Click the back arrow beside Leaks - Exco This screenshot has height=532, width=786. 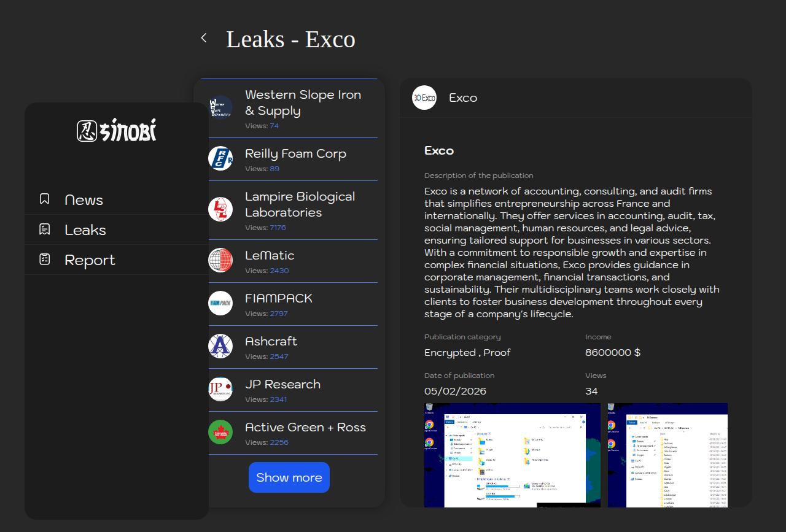coord(204,38)
